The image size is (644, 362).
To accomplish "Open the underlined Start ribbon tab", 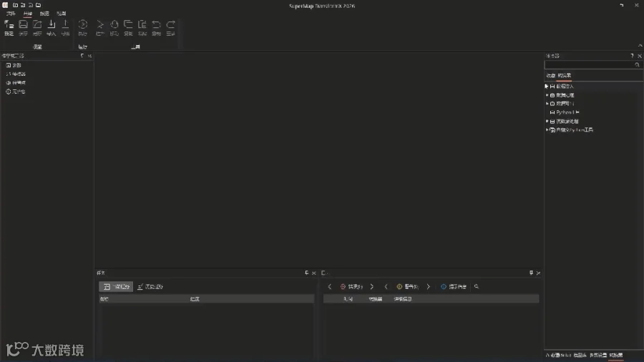I will point(27,14).
